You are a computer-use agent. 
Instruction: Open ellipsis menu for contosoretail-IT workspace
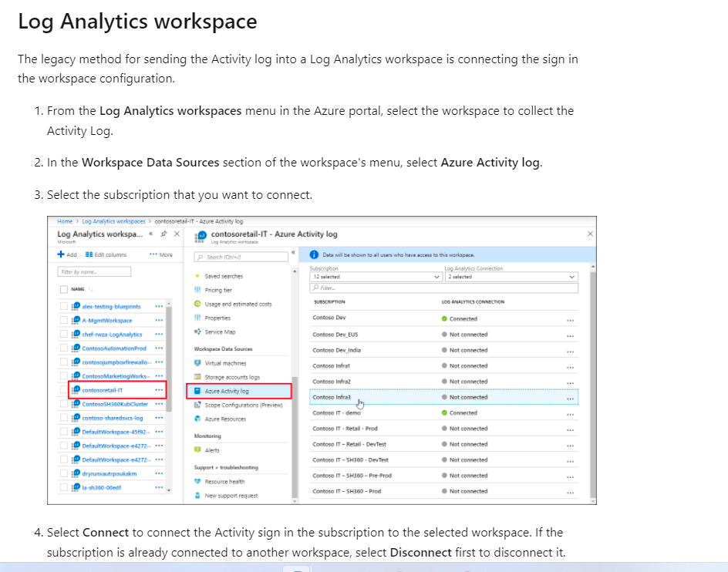pyautogui.click(x=159, y=389)
